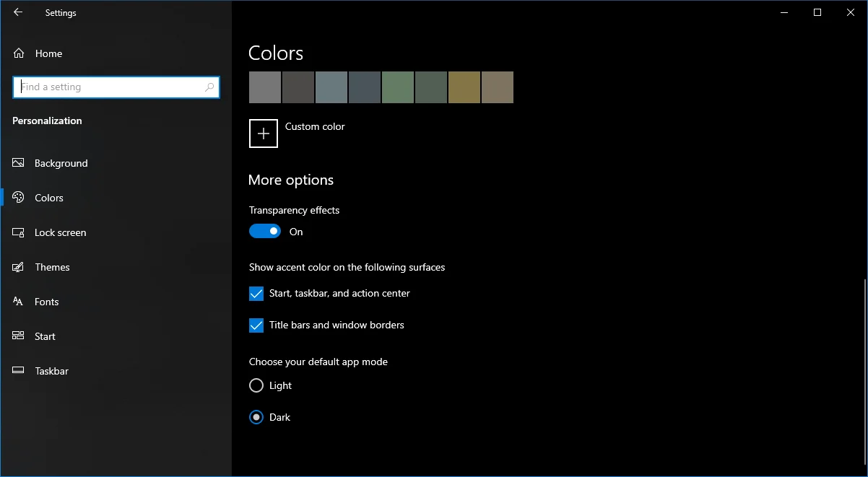Click the Background picture icon
This screenshot has width=868, height=477.
19,163
